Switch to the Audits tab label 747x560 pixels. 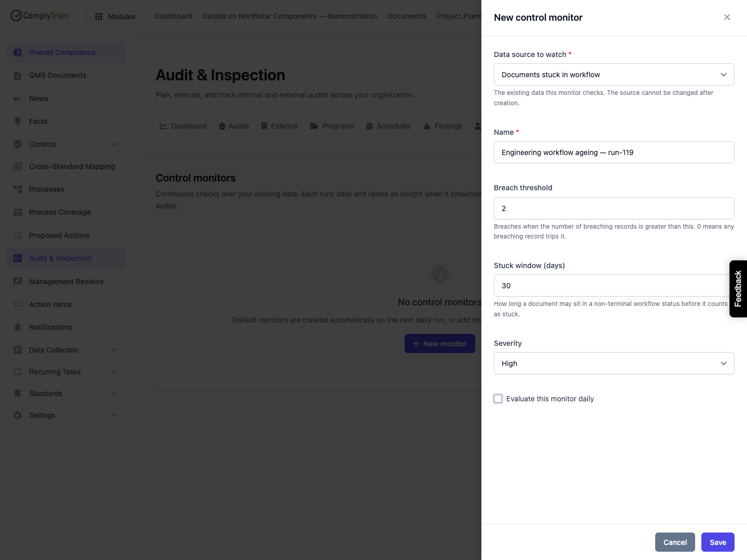[x=239, y=126]
